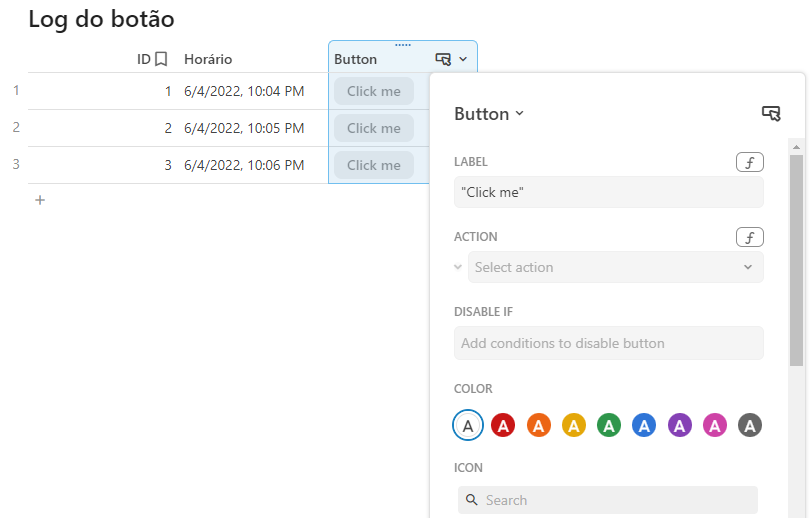The height and width of the screenshot is (518, 812).
Task: Open the formula editor for ACTION
Action: pyautogui.click(x=749, y=237)
